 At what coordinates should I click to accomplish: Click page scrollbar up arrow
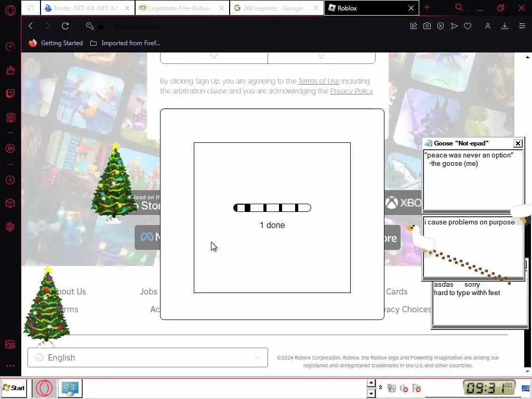tap(527, 57)
